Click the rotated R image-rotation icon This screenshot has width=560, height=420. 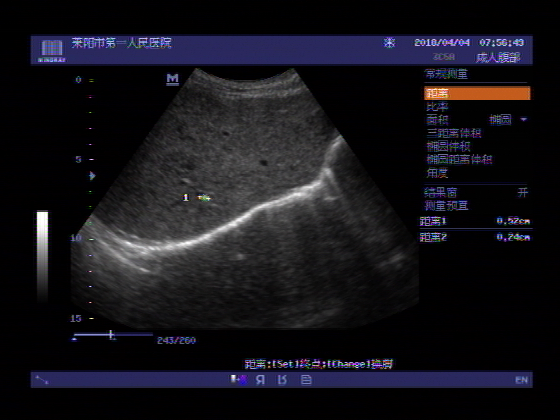point(282,380)
